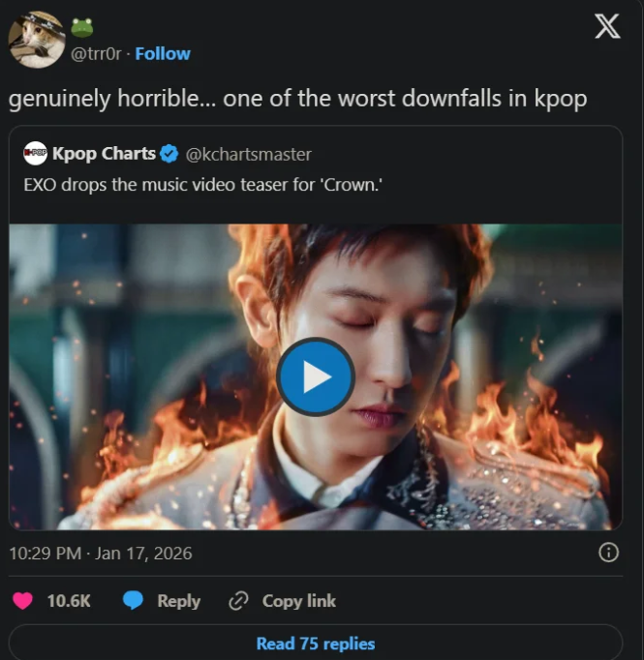Click the quoted text about EXO's teaser
644x660 pixels.
click(x=197, y=185)
